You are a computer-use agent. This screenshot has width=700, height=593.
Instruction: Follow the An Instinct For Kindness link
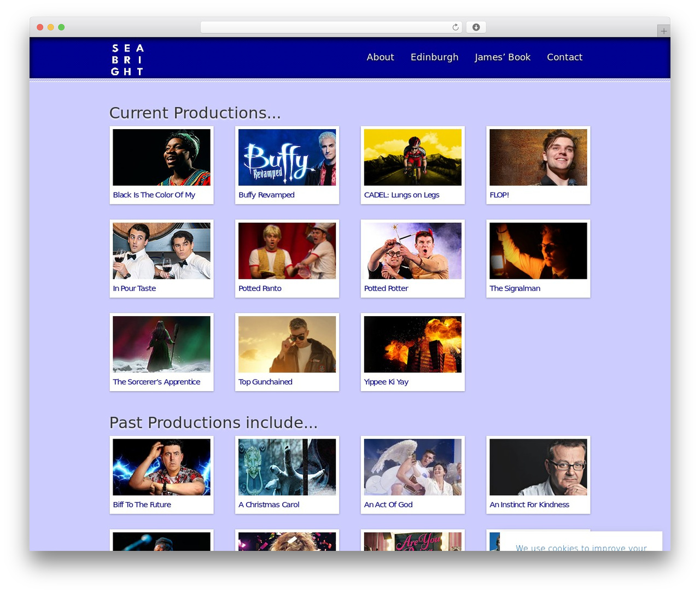click(x=529, y=504)
